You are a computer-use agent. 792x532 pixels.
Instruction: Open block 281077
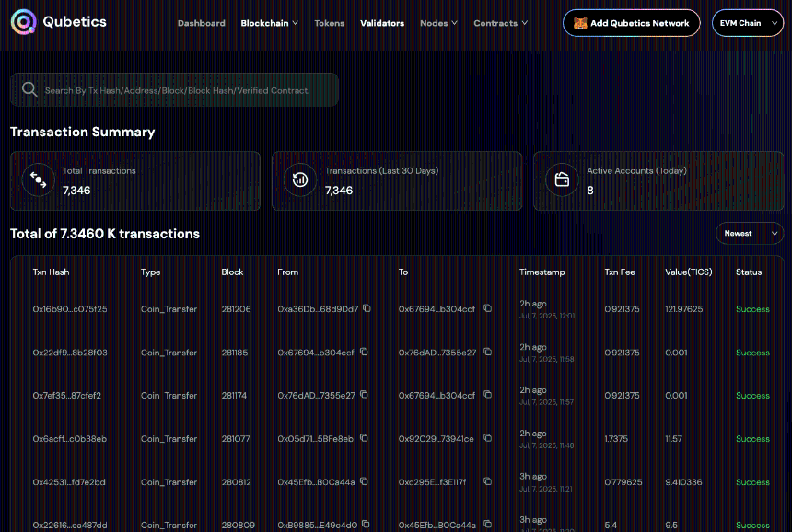point(236,439)
